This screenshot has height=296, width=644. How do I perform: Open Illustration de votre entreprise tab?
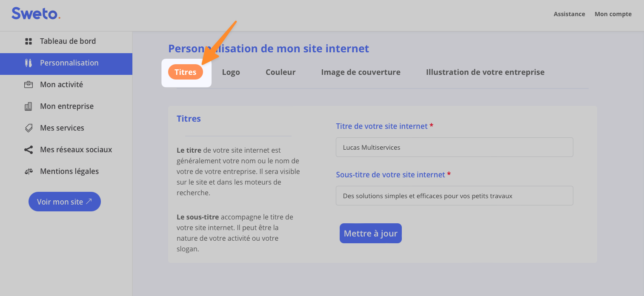click(x=485, y=72)
